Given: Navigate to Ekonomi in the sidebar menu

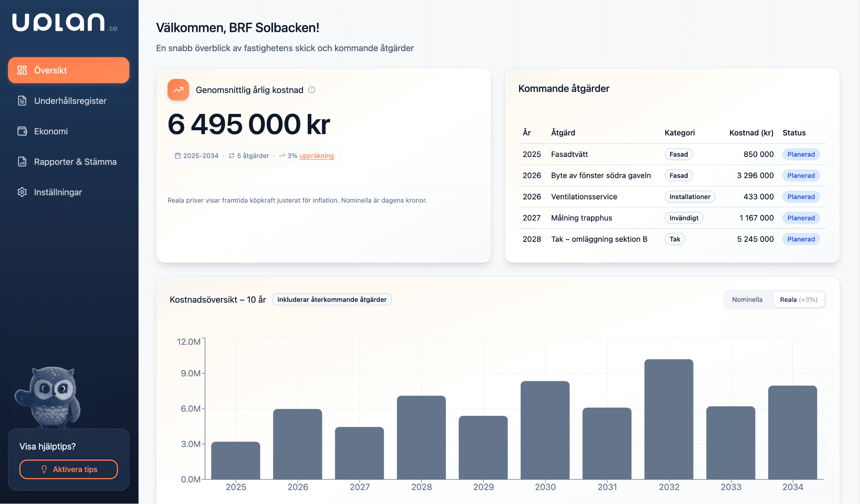Looking at the screenshot, I should click(x=51, y=131).
